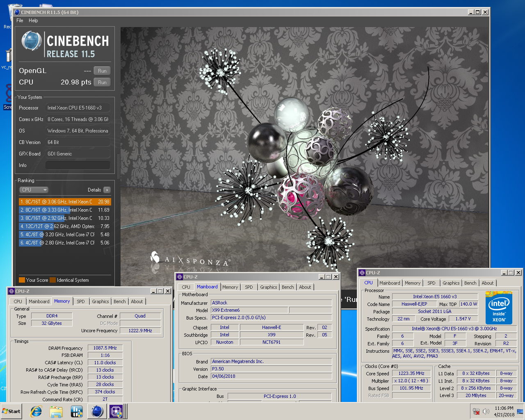Click the empty Info field in Cinebench
The height and width of the screenshot is (420, 525).
(x=78, y=165)
